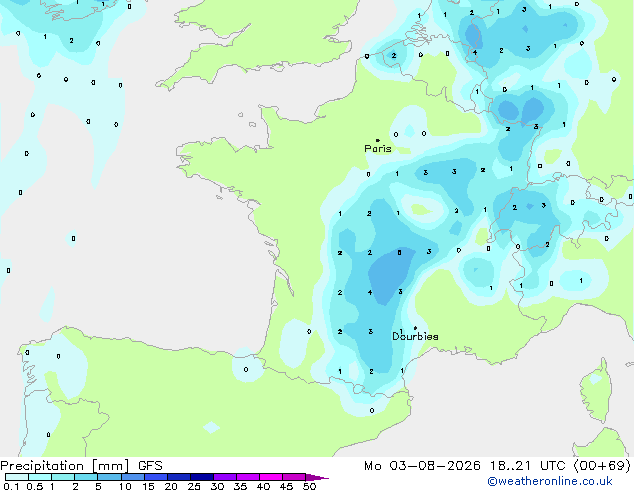Click the Dourbies location label
Screen dimensions: 634x490
click(415, 336)
